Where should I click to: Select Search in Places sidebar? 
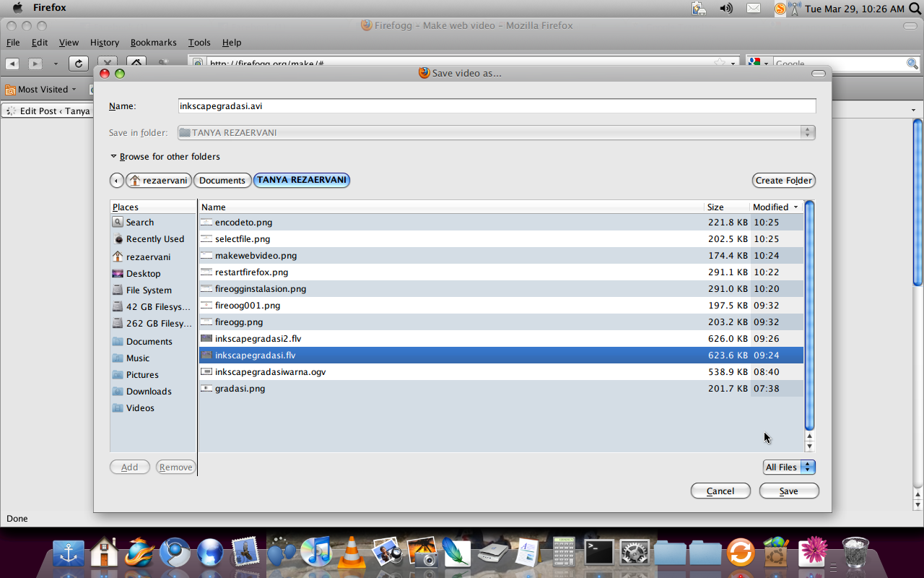tap(153, 223)
